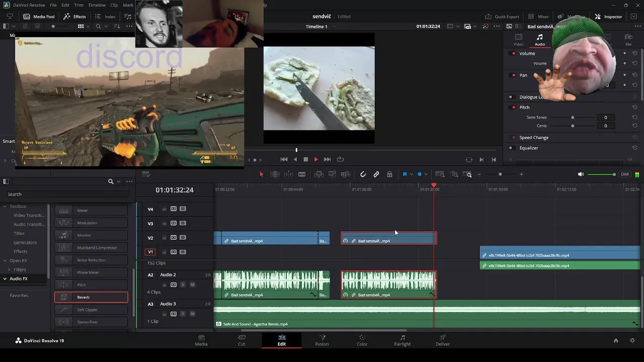Adjust the Semi Tones slider handle
Image resolution: width=644 pixels, height=362 pixels.
coord(573,117)
